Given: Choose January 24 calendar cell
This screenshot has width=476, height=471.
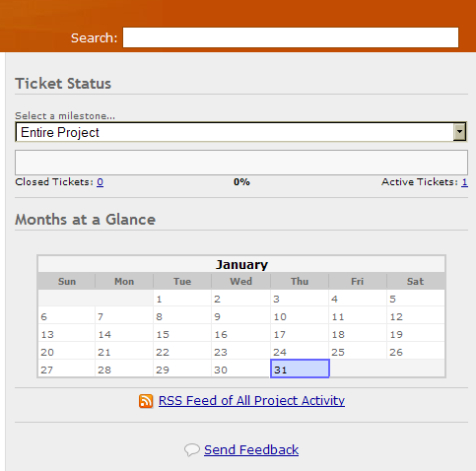Looking at the screenshot, I should pyautogui.click(x=300, y=352).
